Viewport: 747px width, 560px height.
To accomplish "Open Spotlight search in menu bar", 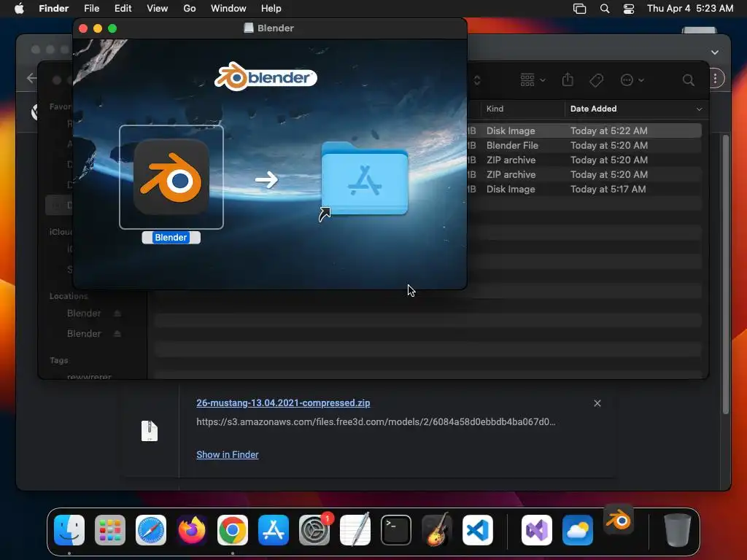I will tap(605, 9).
